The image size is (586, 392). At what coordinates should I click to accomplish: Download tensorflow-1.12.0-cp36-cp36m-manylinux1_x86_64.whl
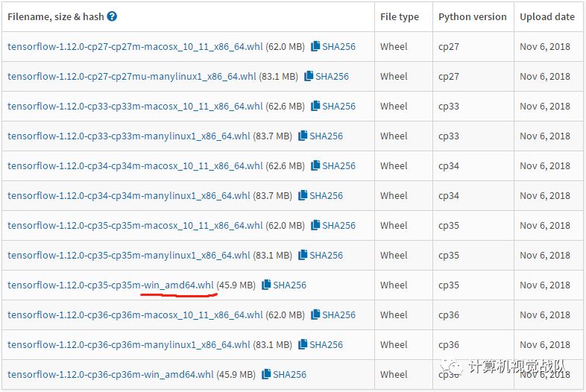pyautogui.click(x=128, y=345)
